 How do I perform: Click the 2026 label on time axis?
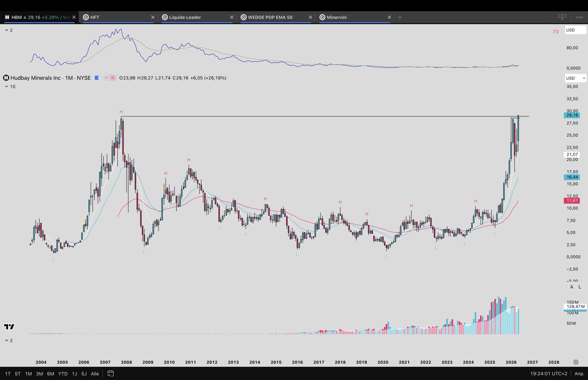(x=511, y=362)
